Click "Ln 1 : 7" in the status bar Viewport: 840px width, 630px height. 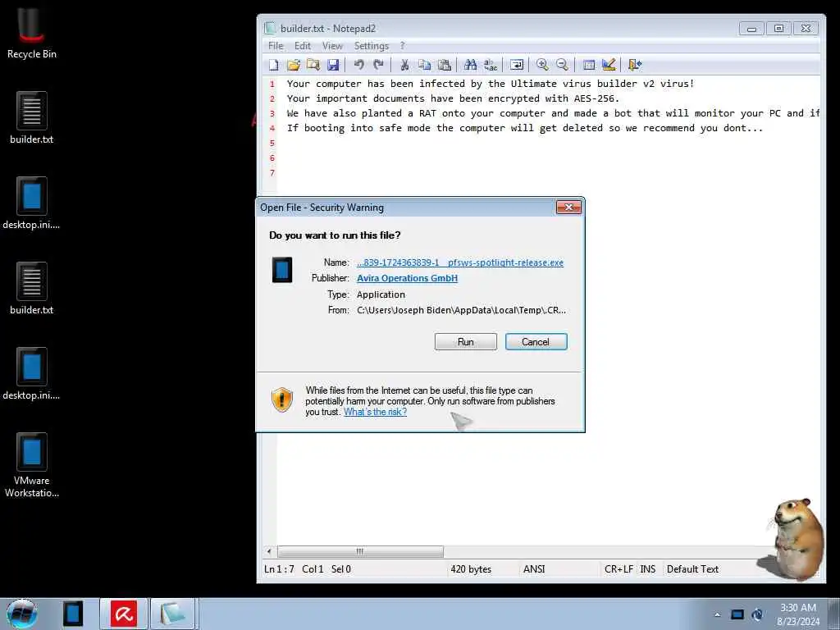coord(279,569)
